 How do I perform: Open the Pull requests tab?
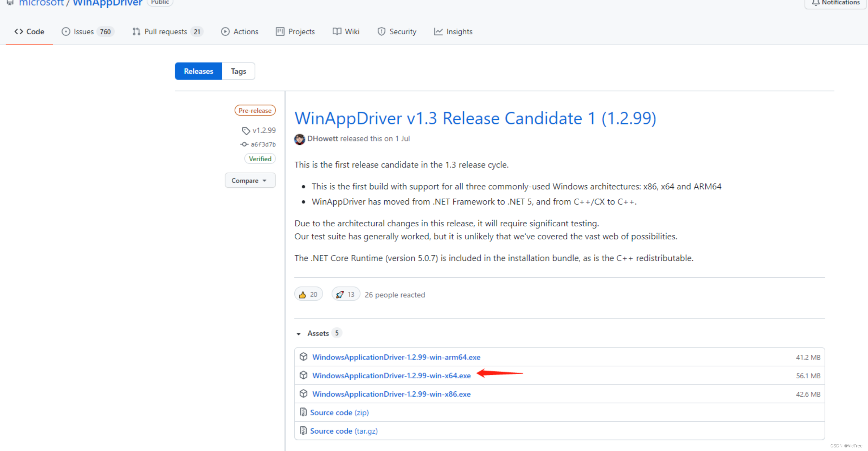point(167,31)
